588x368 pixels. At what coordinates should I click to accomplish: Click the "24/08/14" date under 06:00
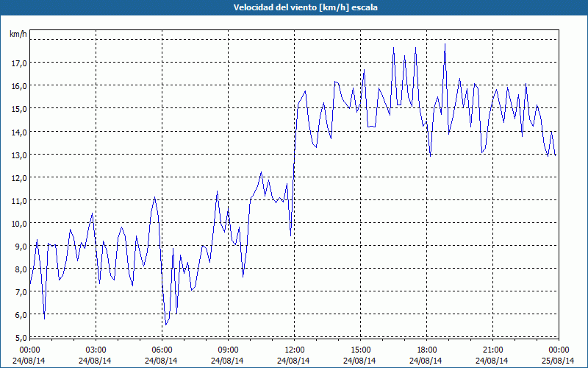161,361
